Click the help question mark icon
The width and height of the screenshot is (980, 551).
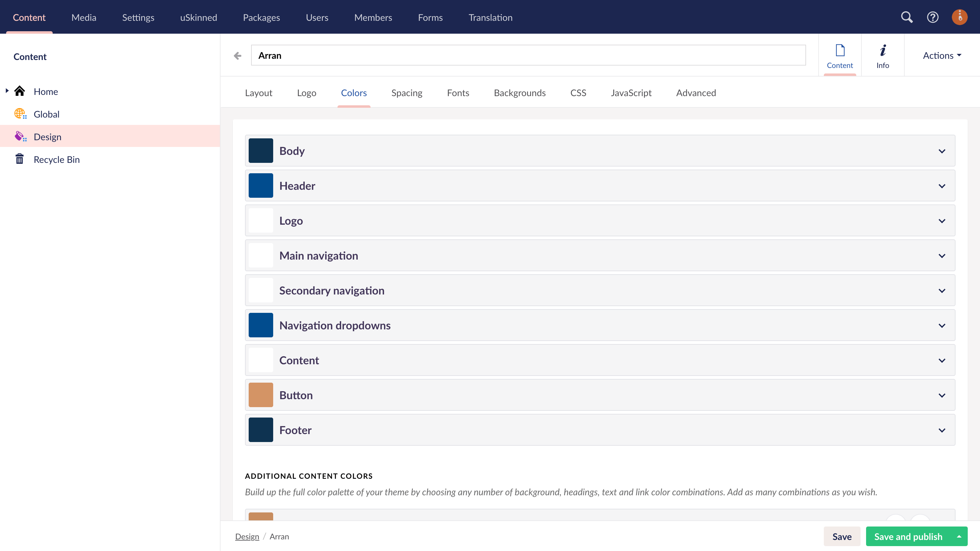click(933, 17)
